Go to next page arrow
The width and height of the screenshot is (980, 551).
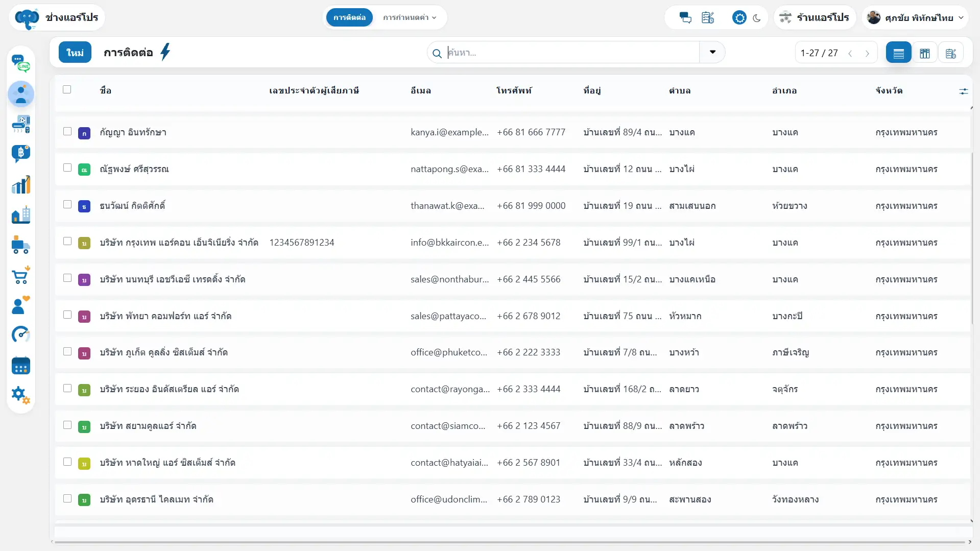pyautogui.click(x=867, y=53)
